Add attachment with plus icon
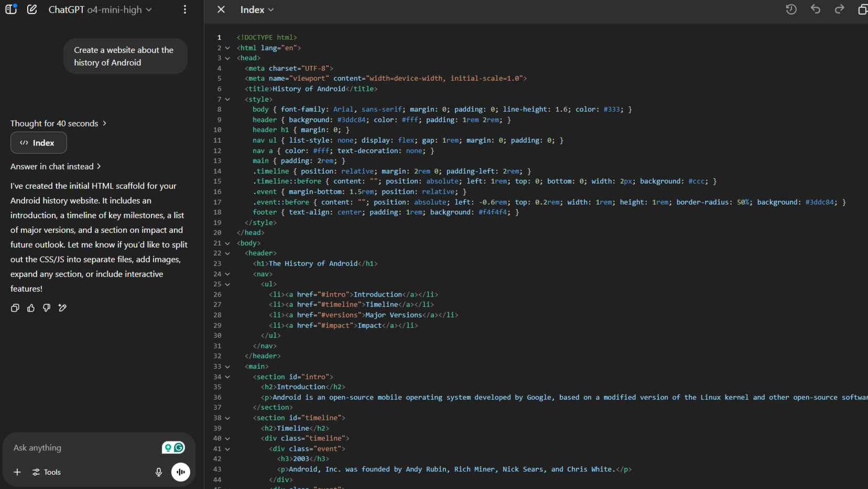This screenshot has width=868, height=489. 17,472
